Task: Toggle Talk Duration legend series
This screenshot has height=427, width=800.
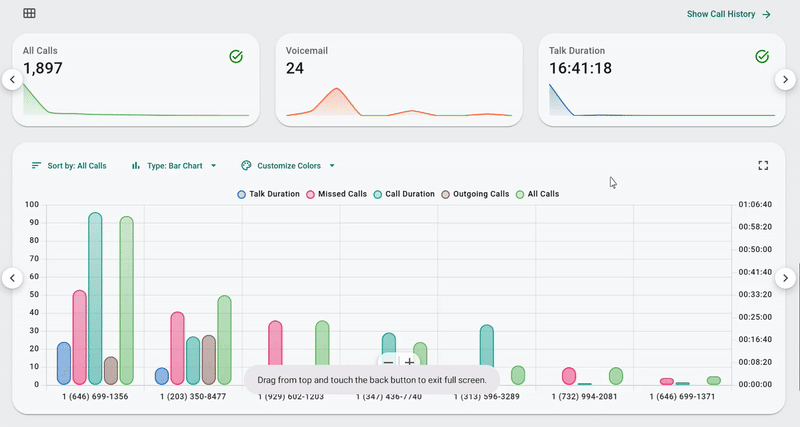Action: pos(268,194)
